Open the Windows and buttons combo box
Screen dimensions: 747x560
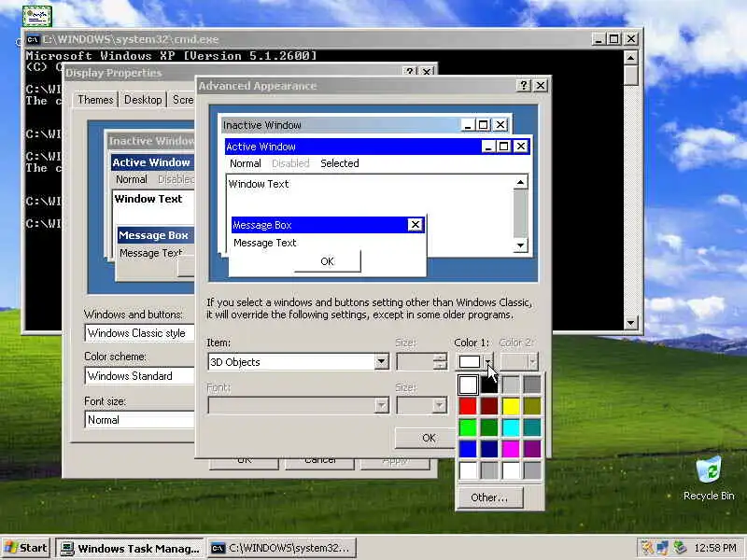[x=140, y=333]
